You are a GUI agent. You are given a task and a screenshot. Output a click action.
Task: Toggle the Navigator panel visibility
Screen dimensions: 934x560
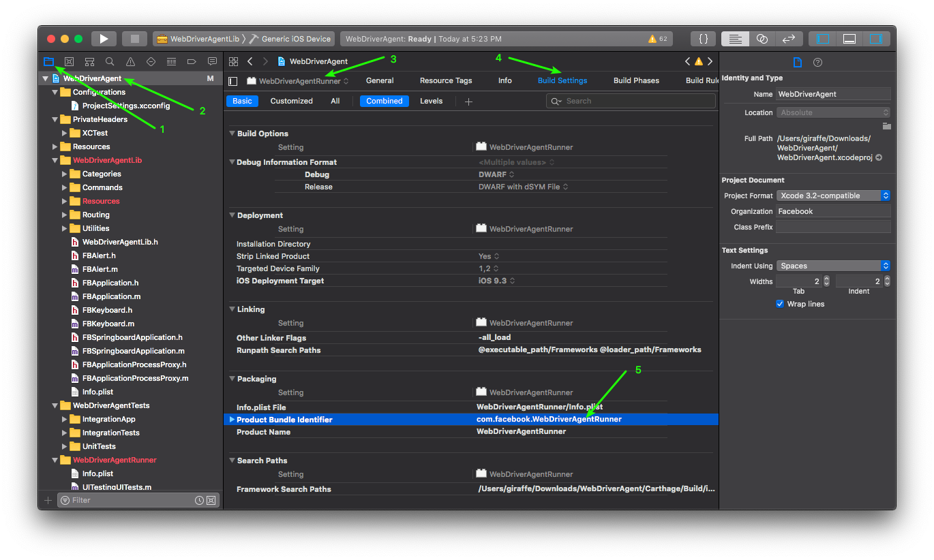pyautogui.click(x=823, y=39)
